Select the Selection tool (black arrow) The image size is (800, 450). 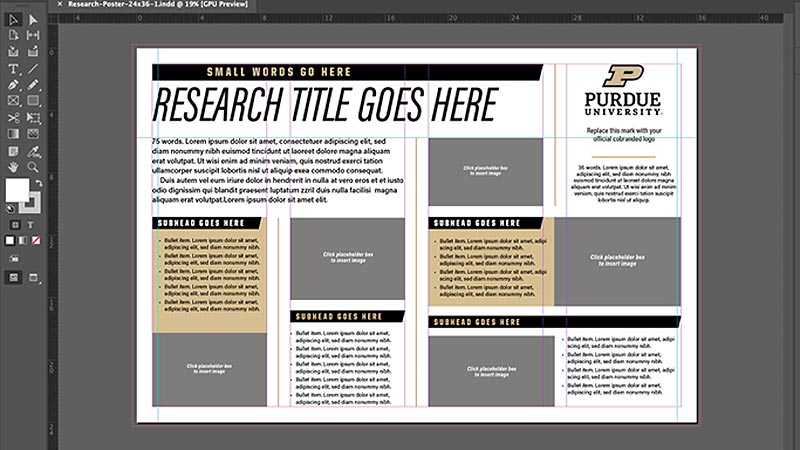(x=13, y=20)
